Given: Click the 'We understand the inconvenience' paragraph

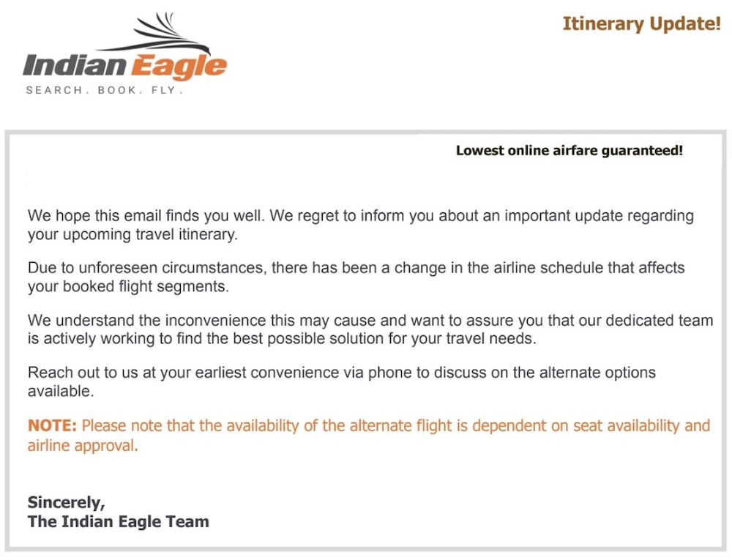Looking at the screenshot, I should 370,329.
